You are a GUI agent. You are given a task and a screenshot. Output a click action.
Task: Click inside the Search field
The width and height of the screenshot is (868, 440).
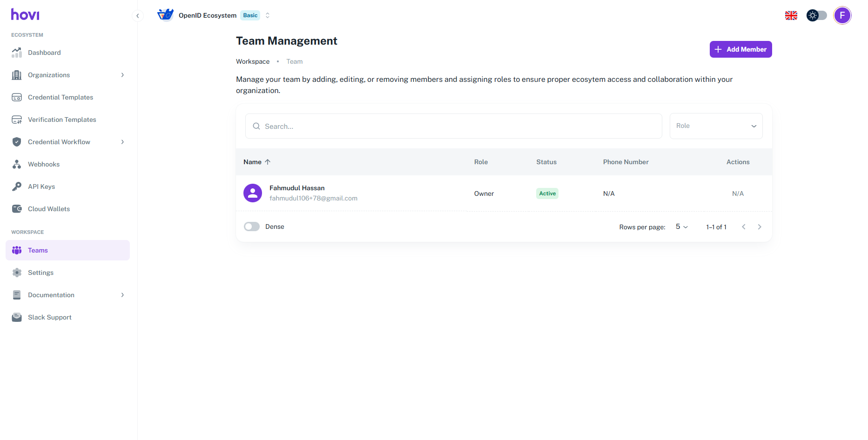click(x=453, y=126)
